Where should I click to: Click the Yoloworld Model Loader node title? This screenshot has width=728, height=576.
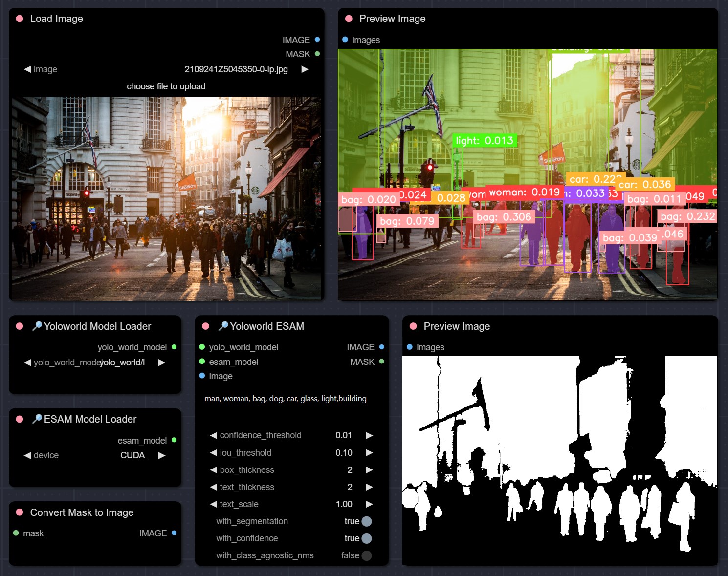(97, 326)
